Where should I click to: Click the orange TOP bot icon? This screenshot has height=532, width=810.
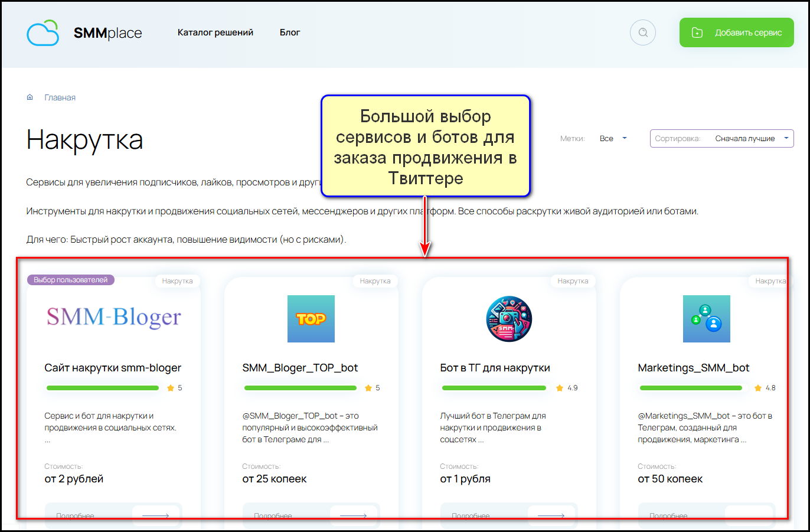[311, 319]
